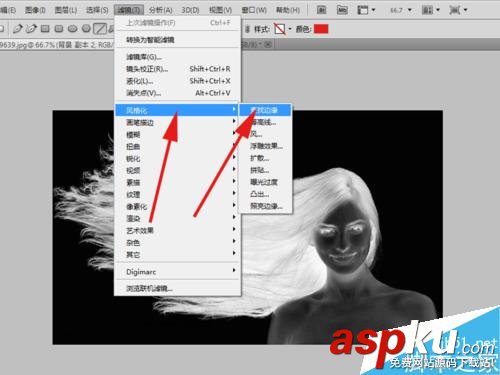Choose 浮雕效果... emboss filter
The height and width of the screenshot is (375, 500).
[x=266, y=146]
